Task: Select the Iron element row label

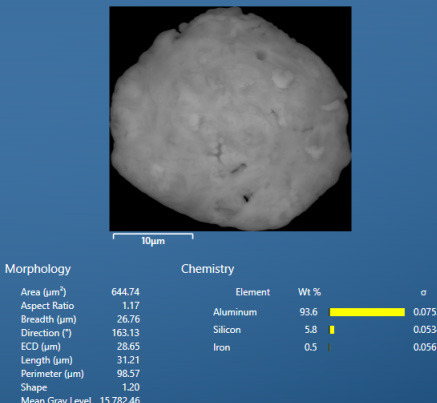Action: (222, 348)
